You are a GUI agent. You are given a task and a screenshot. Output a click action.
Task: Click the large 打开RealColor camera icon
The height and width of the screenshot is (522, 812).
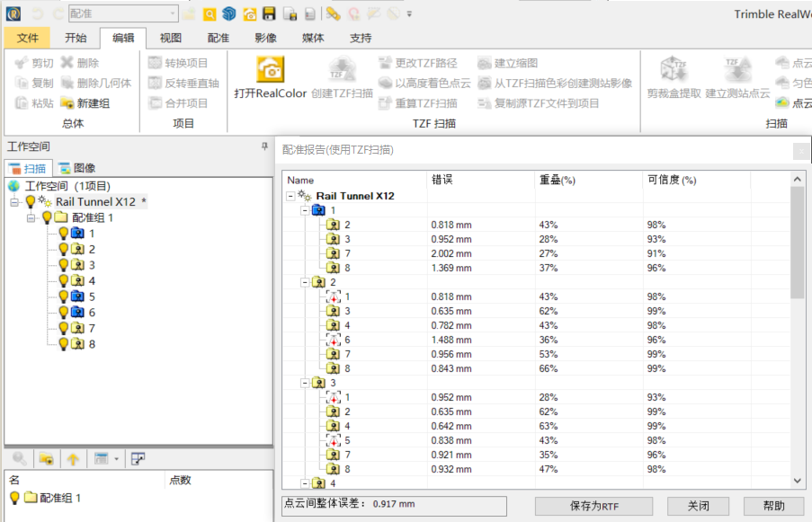271,69
